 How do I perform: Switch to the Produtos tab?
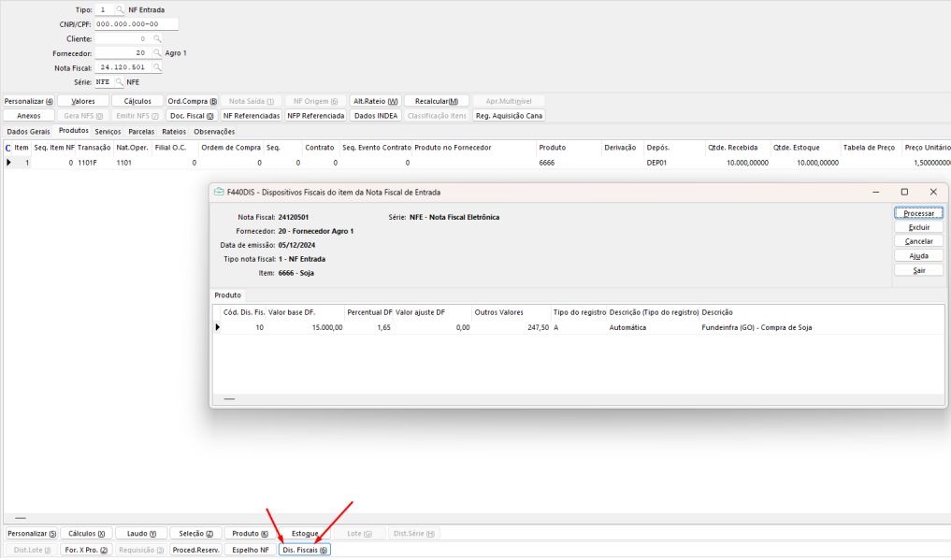[x=73, y=131]
